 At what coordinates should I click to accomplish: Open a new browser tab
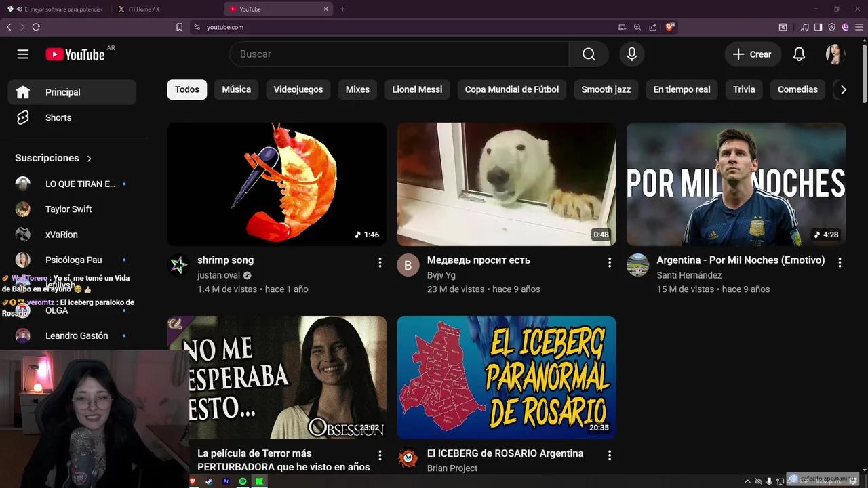click(342, 9)
